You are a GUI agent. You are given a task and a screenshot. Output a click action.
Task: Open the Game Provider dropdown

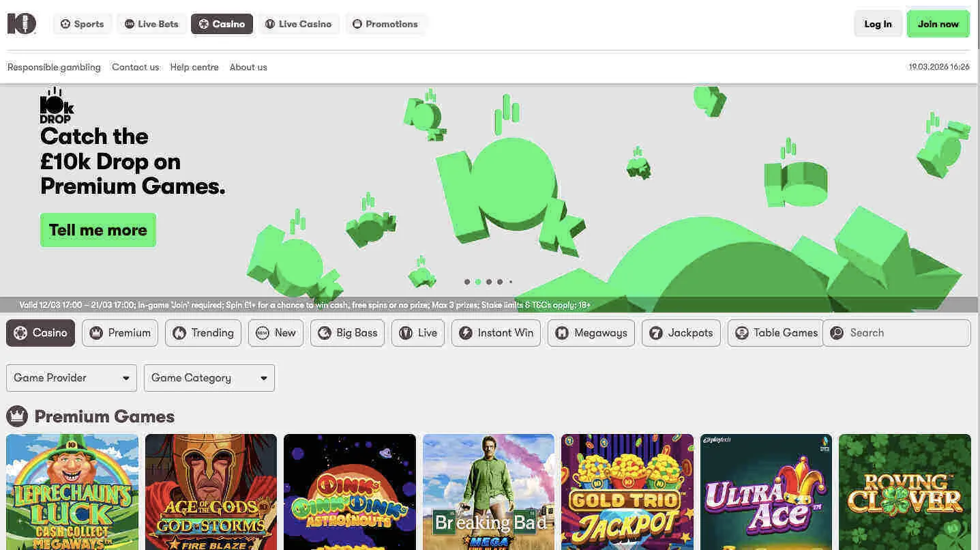click(71, 377)
